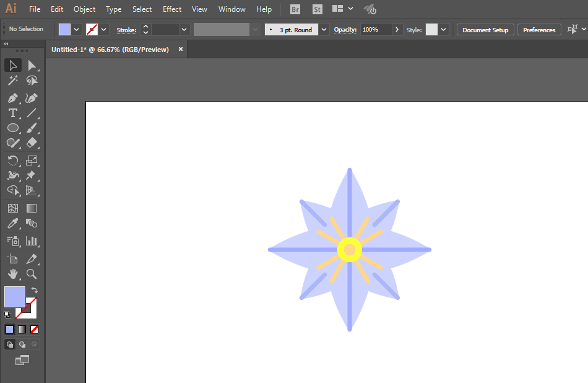This screenshot has width=588, height=383.
Task: Set paint mode to None
Action: pyautogui.click(x=34, y=329)
